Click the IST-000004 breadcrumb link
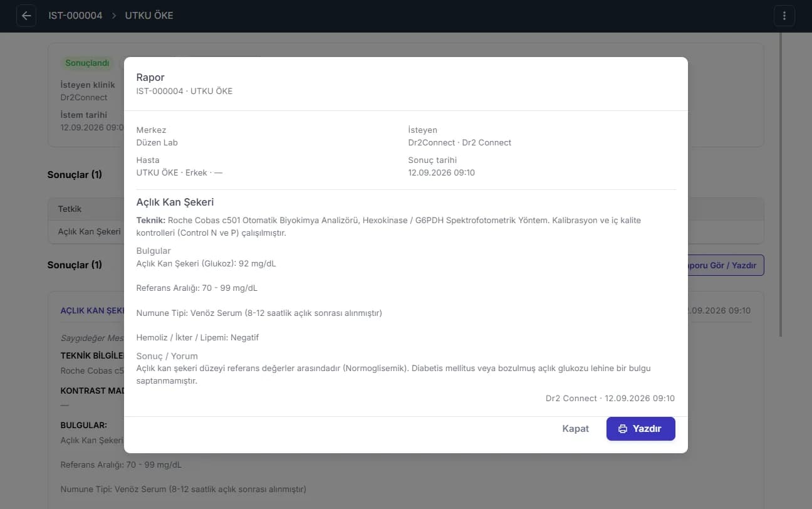 pyautogui.click(x=75, y=16)
